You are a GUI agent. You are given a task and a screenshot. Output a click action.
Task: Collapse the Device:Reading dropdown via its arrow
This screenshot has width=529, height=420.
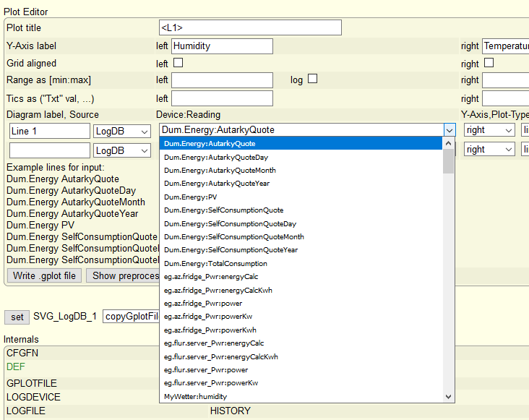click(x=450, y=130)
